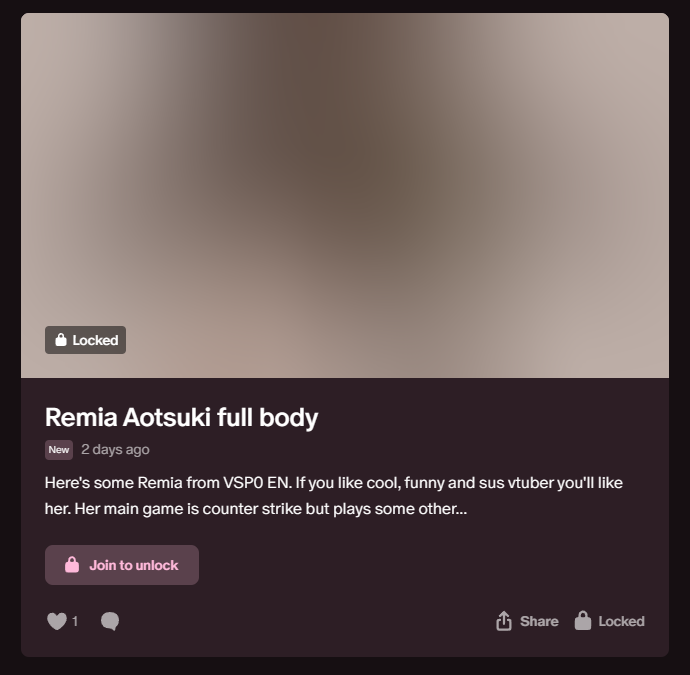Open comments via the speech bubble icon

(x=110, y=621)
